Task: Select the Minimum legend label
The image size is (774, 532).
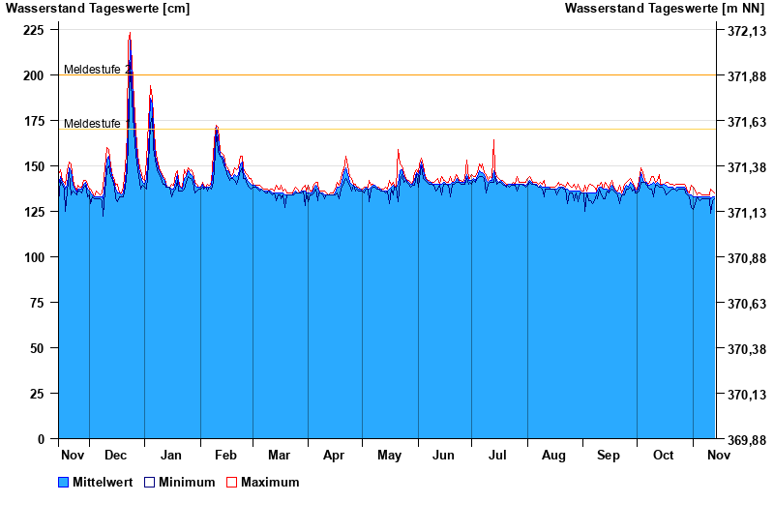Action: coord(187,483)
